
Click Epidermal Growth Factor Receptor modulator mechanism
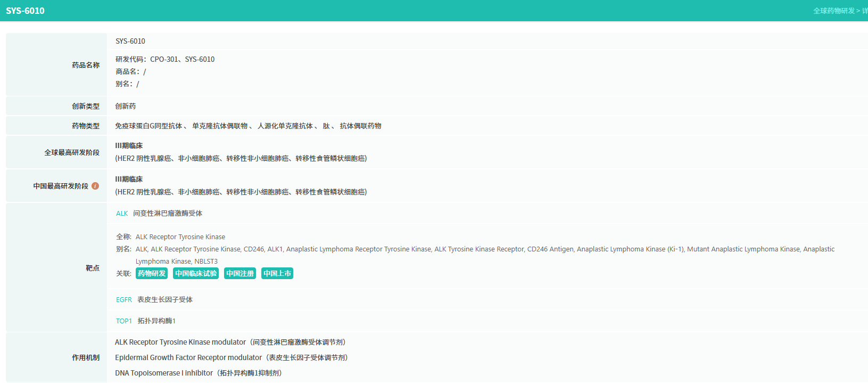click(232, 357)
